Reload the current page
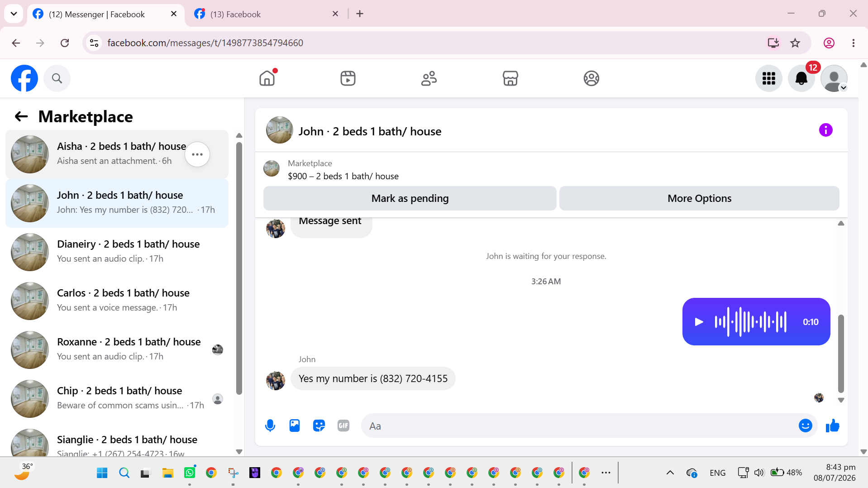 coord(65,43)
